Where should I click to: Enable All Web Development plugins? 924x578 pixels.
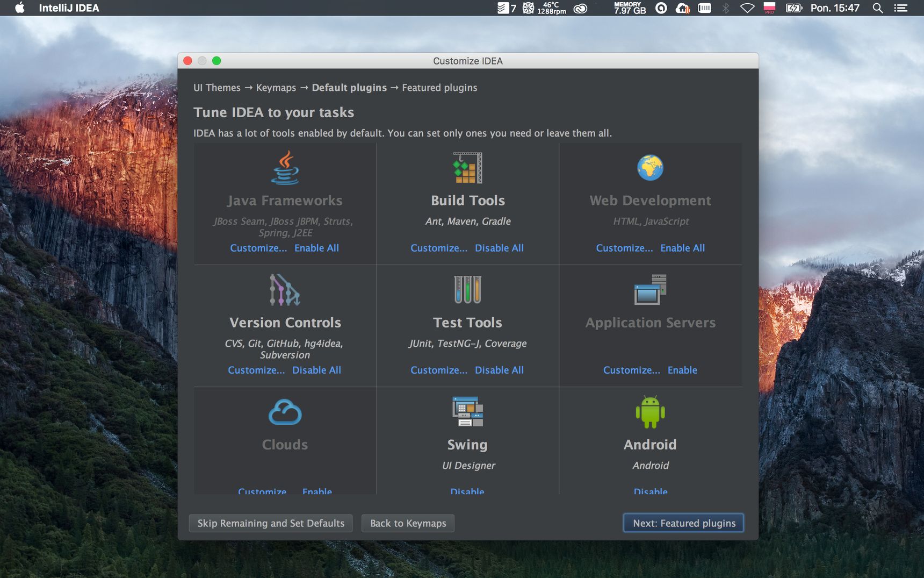(x=682, y=248)
